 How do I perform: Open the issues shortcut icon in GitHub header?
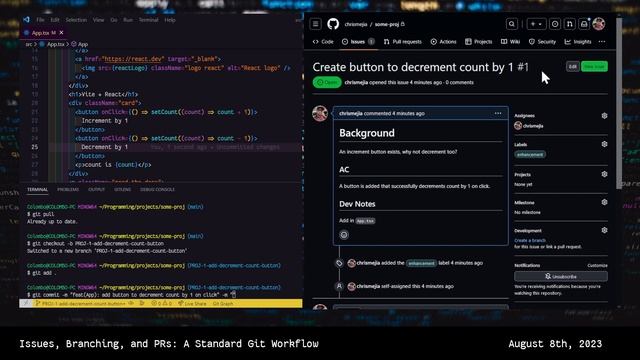(x=555, y=24)
